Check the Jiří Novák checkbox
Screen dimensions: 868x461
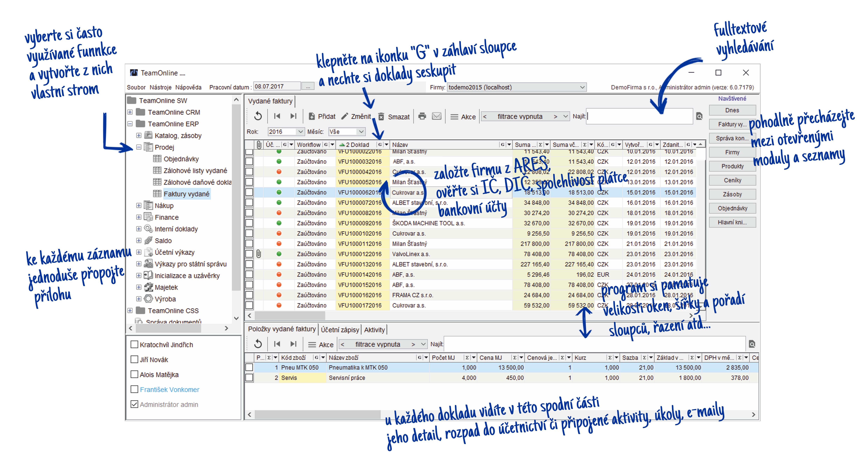click(134, 359)
